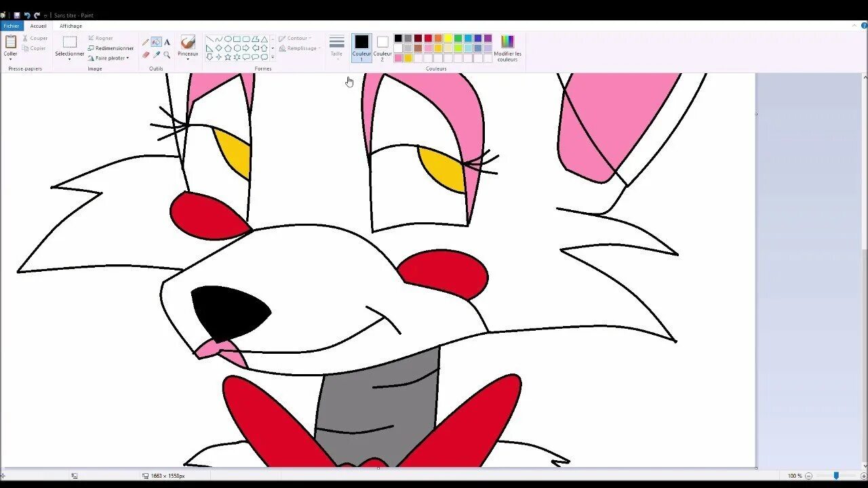This screenshot has height=488, width=868.
Task: Open Paint help question mark icon
Action: [864, 26]
